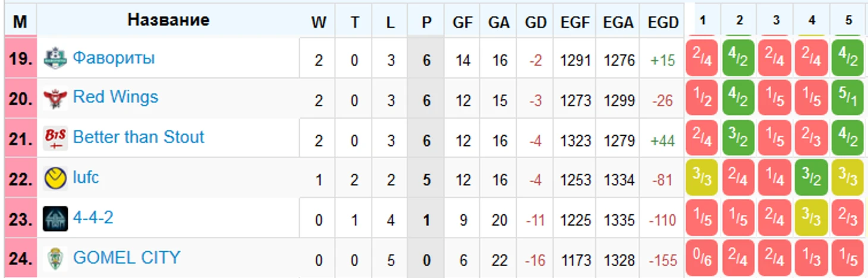
Task: Sort by the EGF column header
Action: [575, 22]
